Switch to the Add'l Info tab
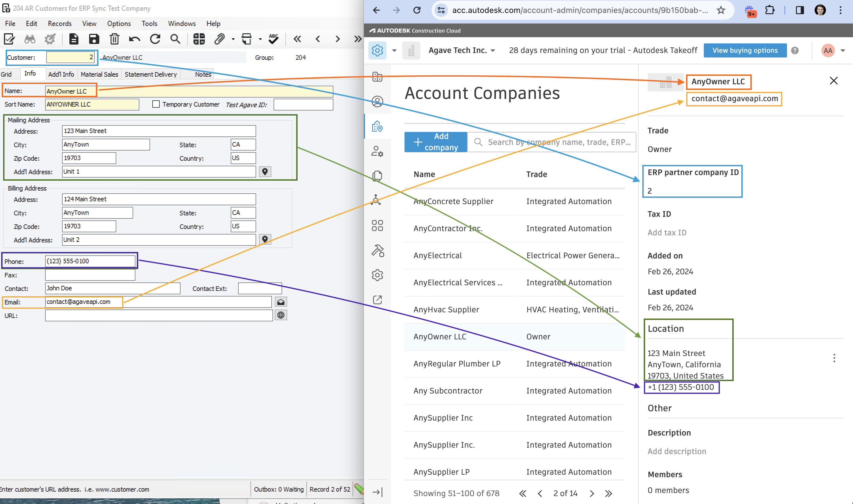Screen dimensions: 853x504 pyautogui.click(x=61, y=74)
